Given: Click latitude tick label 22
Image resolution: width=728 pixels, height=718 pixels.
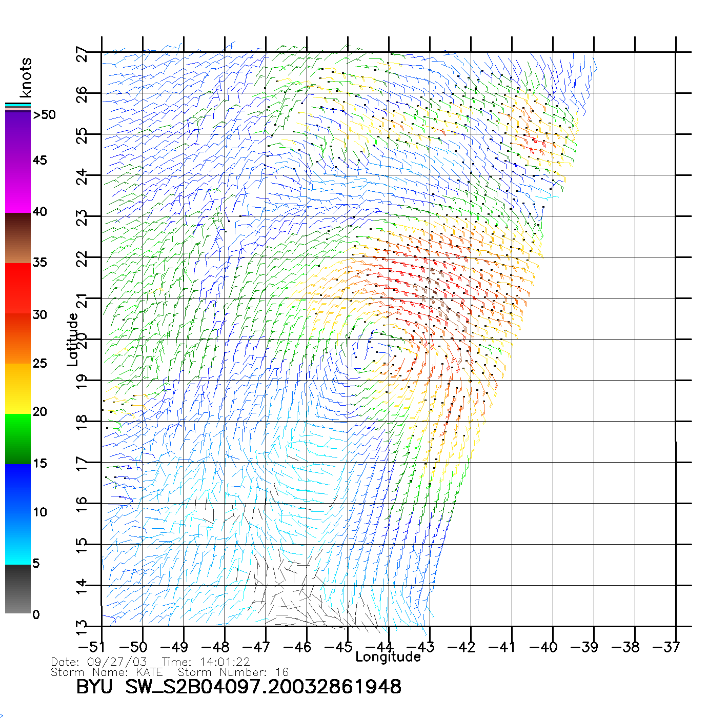Looking at the screenshot, I should coord(82,260).
